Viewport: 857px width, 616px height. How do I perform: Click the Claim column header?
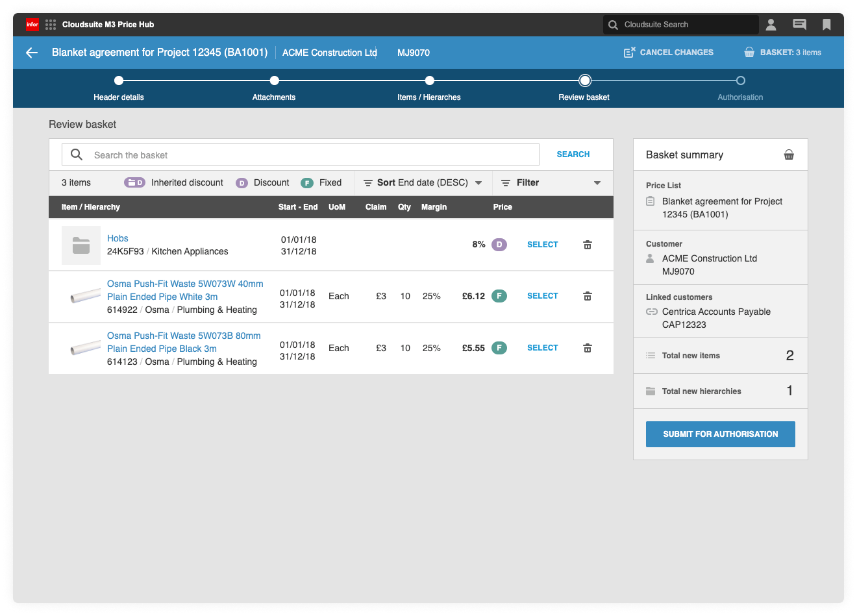pos(376,207)
